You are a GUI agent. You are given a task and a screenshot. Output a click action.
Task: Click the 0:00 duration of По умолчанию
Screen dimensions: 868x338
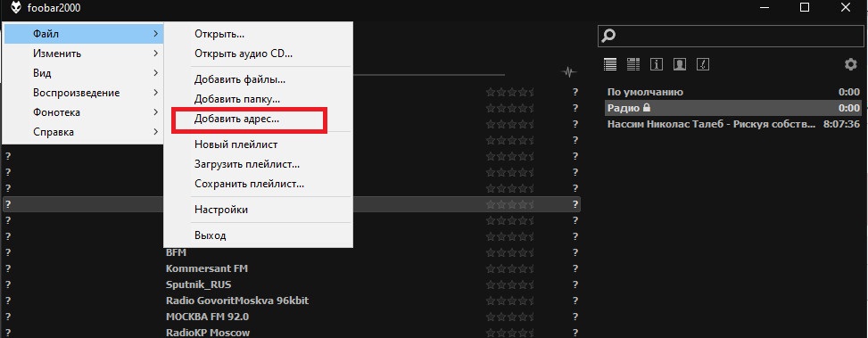849,93
